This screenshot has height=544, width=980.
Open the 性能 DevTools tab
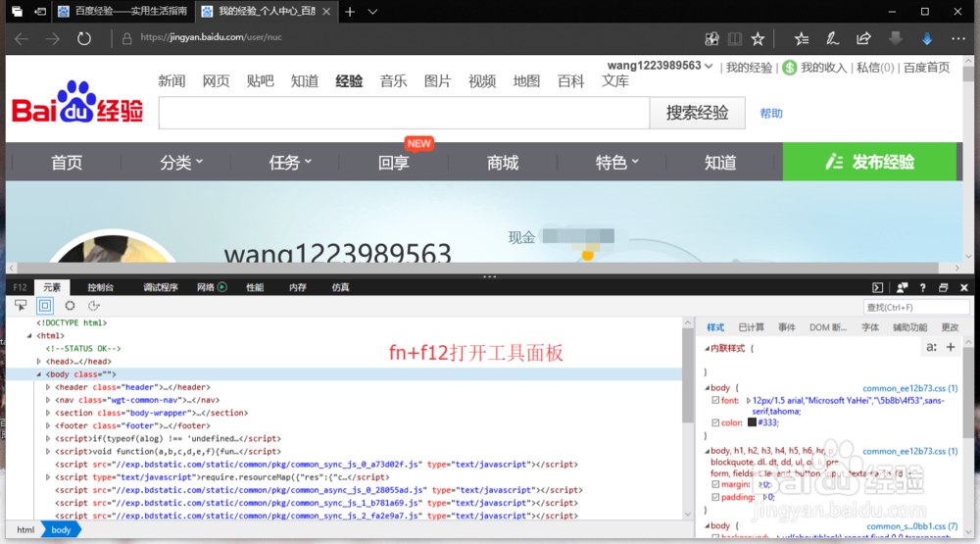[255, 287]
